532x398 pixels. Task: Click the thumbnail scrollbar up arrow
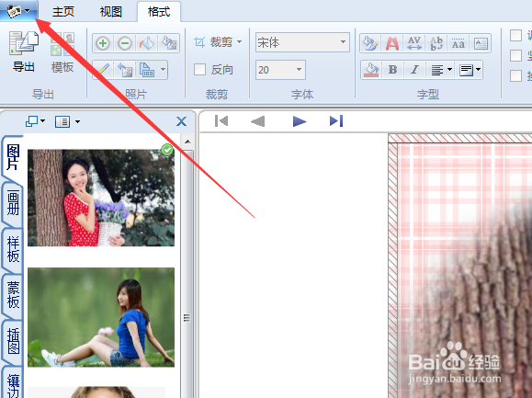tap(187, 142)
